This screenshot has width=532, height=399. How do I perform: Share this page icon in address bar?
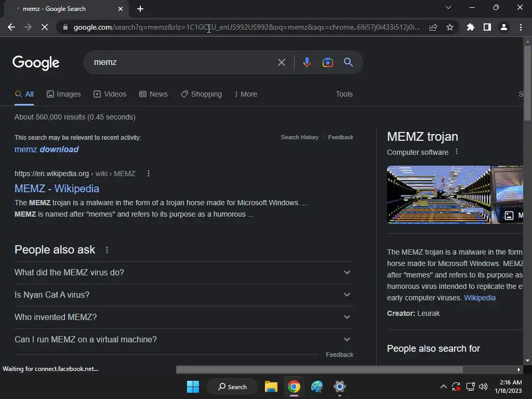coord(433,27)
